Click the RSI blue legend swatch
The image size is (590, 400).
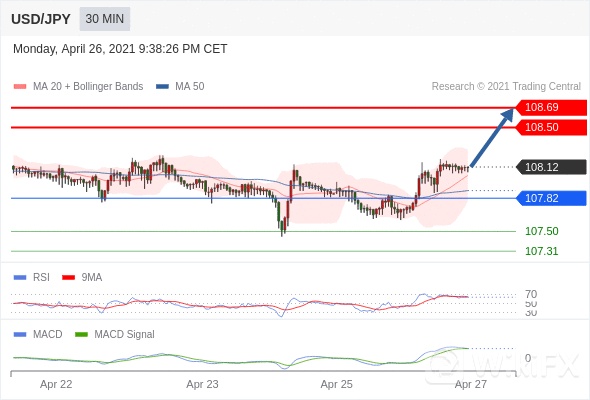pyautogui.click(x=20, y=278)
